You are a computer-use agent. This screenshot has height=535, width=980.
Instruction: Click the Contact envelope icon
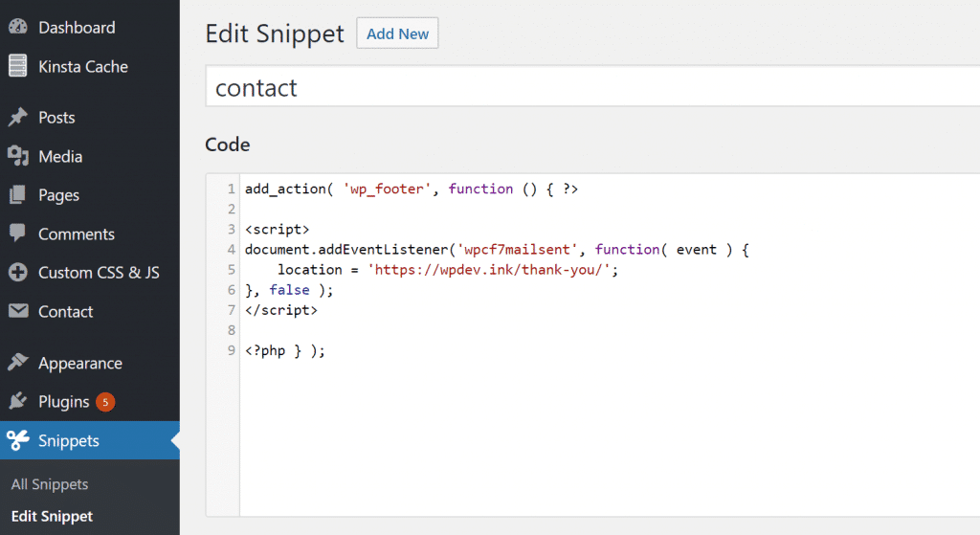pos(17,311)
